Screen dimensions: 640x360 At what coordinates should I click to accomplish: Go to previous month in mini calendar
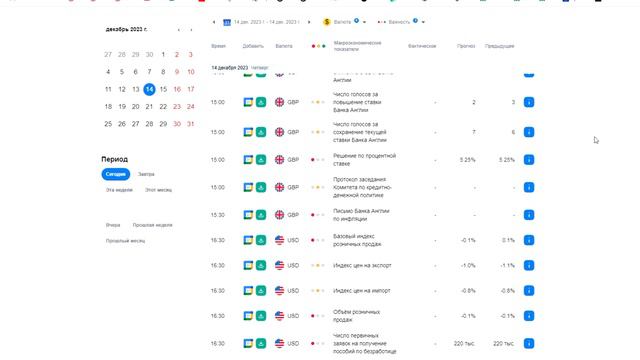[178, 30]
